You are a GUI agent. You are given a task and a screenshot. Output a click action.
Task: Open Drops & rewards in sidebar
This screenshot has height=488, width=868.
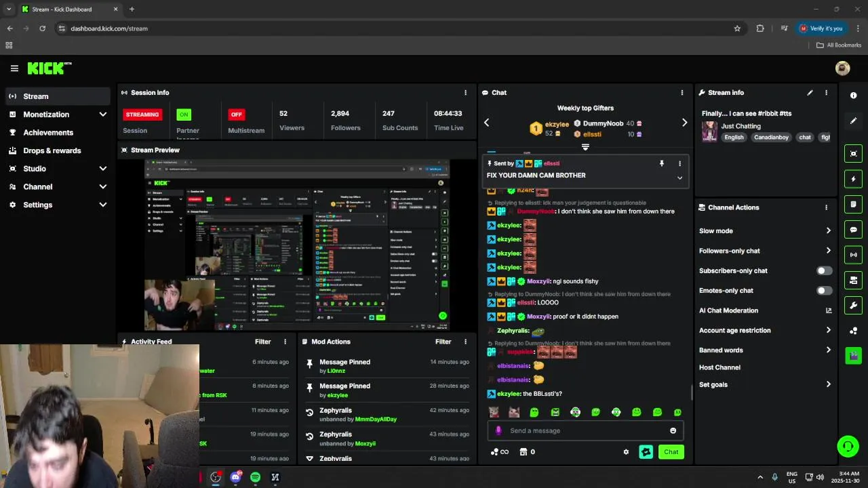(x=58, y=150)
